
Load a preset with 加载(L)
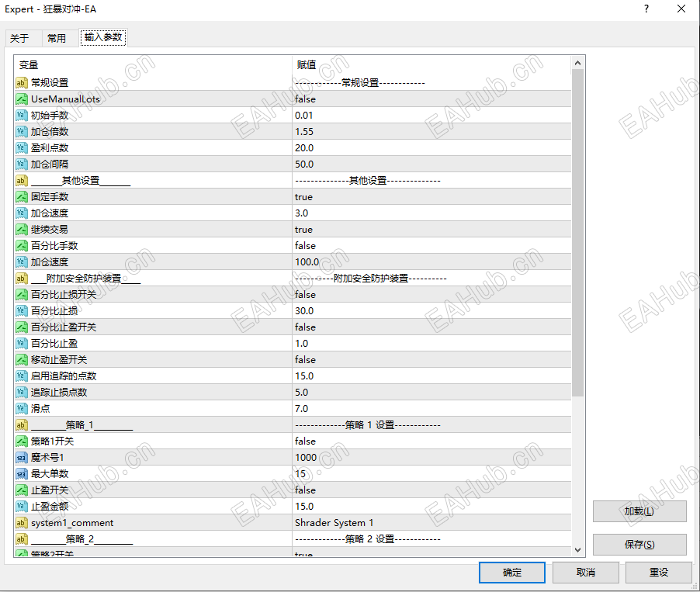(639, 511)
